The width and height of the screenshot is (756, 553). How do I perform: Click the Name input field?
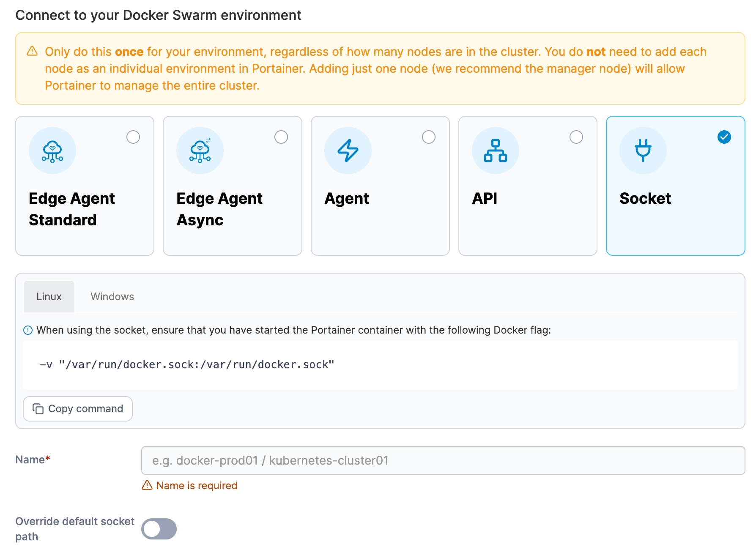443,460
